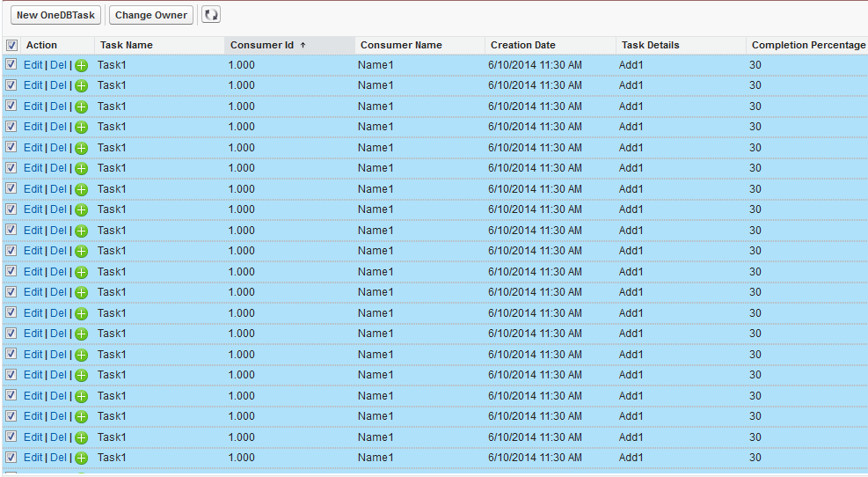Toggle the select-all checkbox in header
The height and width of the screenshot is (477, 868).
pyautogui.click(x=11, y=45)
